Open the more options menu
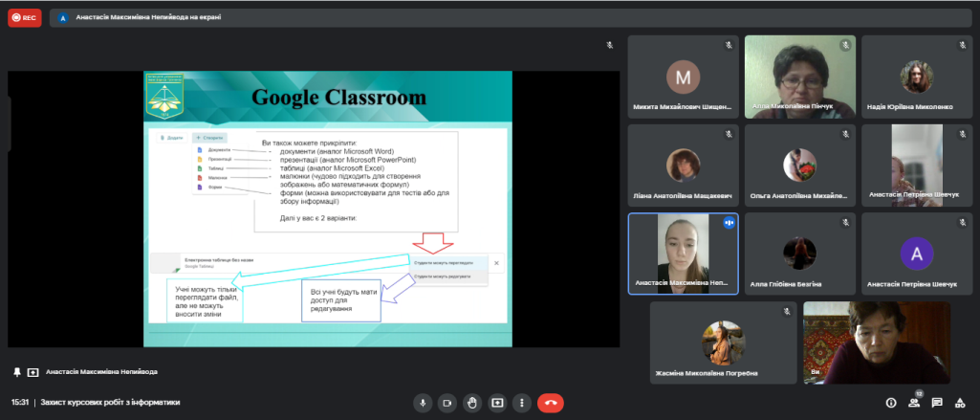The width and height of the screenshot is (980, 420). point(521,403)
